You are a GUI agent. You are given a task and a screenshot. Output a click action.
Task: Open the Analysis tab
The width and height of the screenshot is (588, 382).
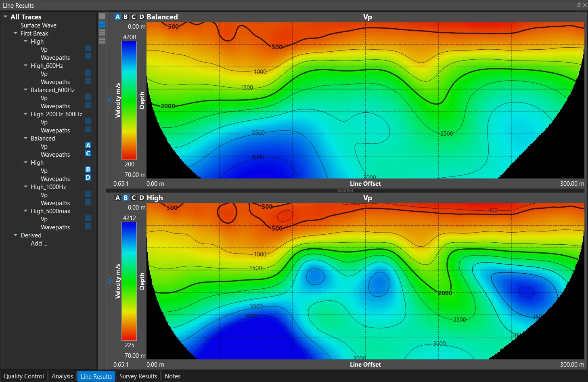point(62,376)
